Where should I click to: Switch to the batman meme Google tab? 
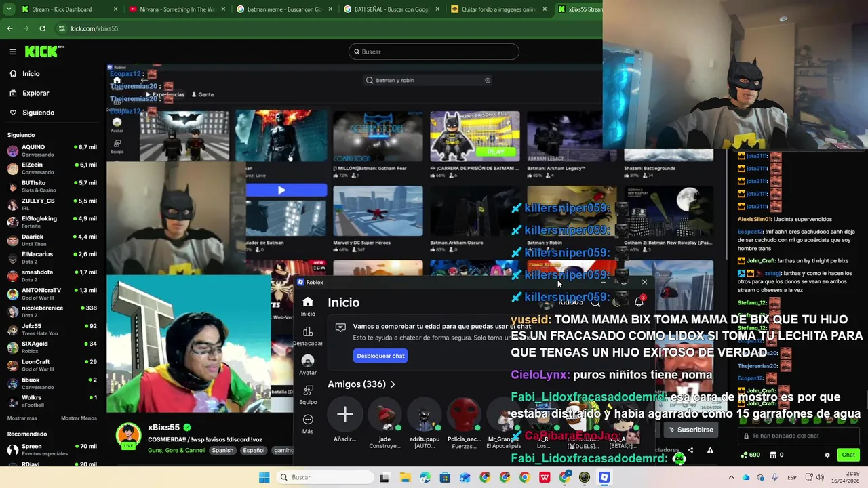click(x=283, y=9)
